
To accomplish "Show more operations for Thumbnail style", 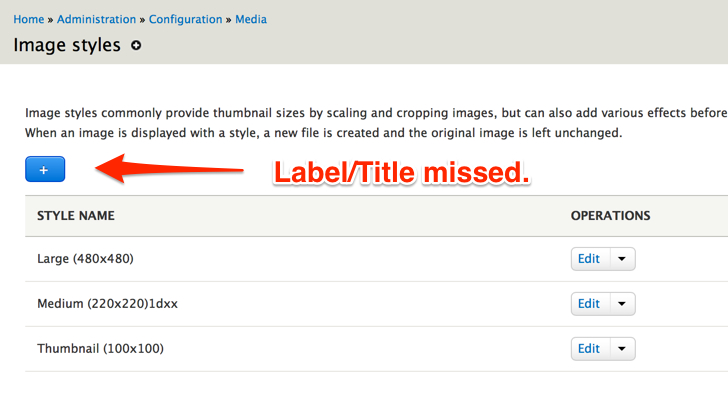I will pyautogui.click(x=621, y=349).
